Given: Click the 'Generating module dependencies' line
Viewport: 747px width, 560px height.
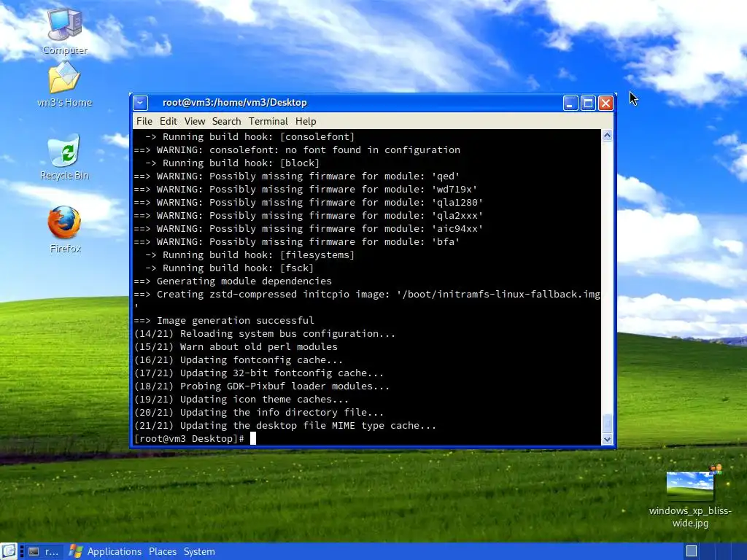Looking at the screenshot, I should (x=233, y=281).
